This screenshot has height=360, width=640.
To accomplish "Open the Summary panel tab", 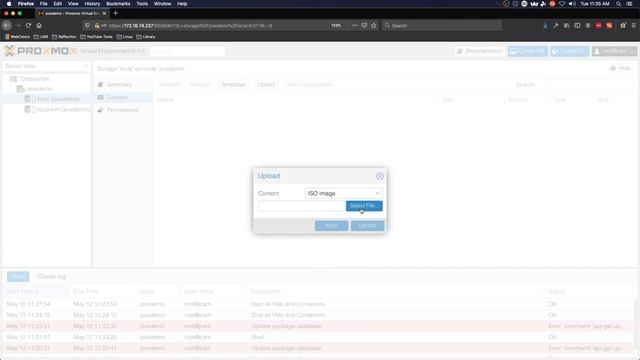I will (x=119, y=84).
